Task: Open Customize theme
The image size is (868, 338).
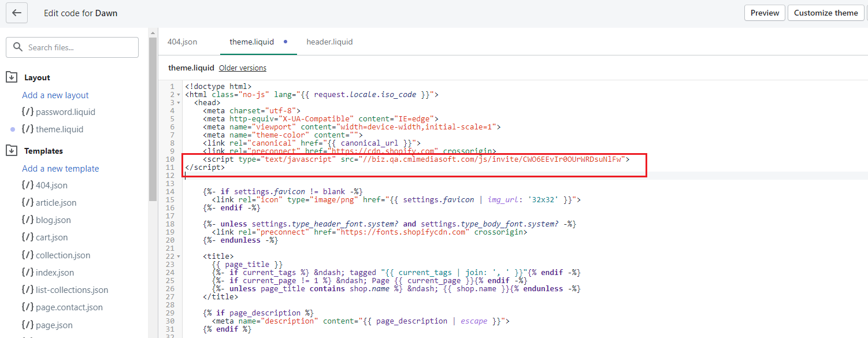Action: (826, 13)
